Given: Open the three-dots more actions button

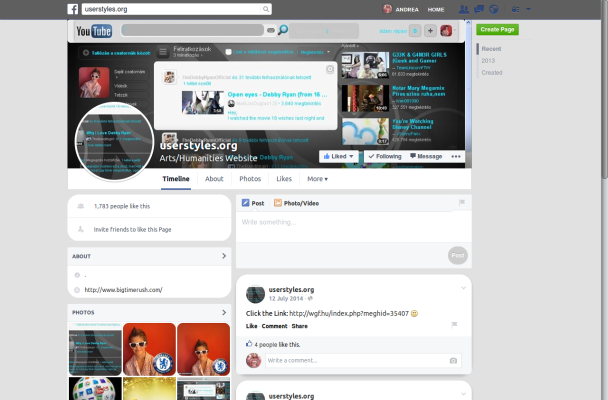Looking at the screenshot, I should (x=456, y=157).
